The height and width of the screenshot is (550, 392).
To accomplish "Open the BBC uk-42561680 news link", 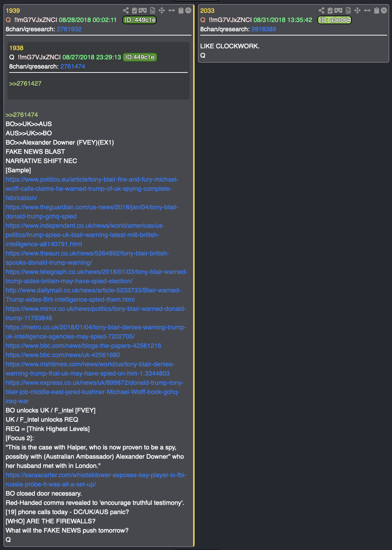I will pyautogui.click(x=63, y=355).
